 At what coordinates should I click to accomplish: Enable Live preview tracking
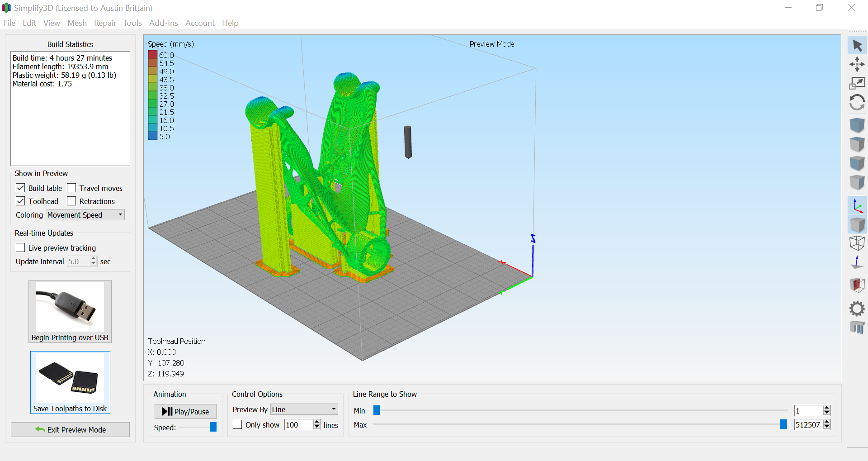[20, 247]
